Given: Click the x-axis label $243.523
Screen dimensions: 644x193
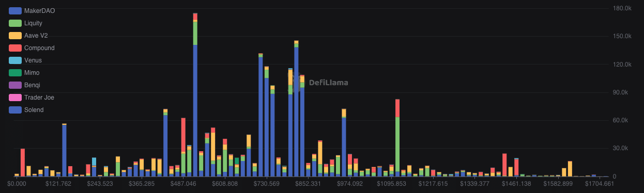Looking at the screenshot, I should tap(100, 183).
